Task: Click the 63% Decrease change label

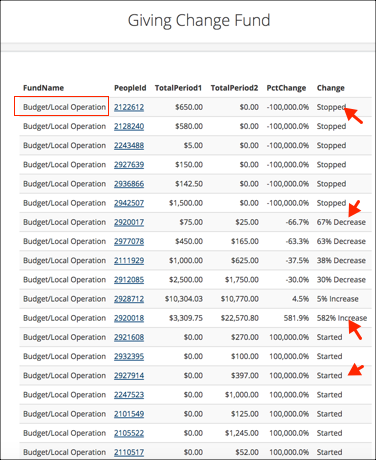Action: pyautogui.click(x=341, y=241)
